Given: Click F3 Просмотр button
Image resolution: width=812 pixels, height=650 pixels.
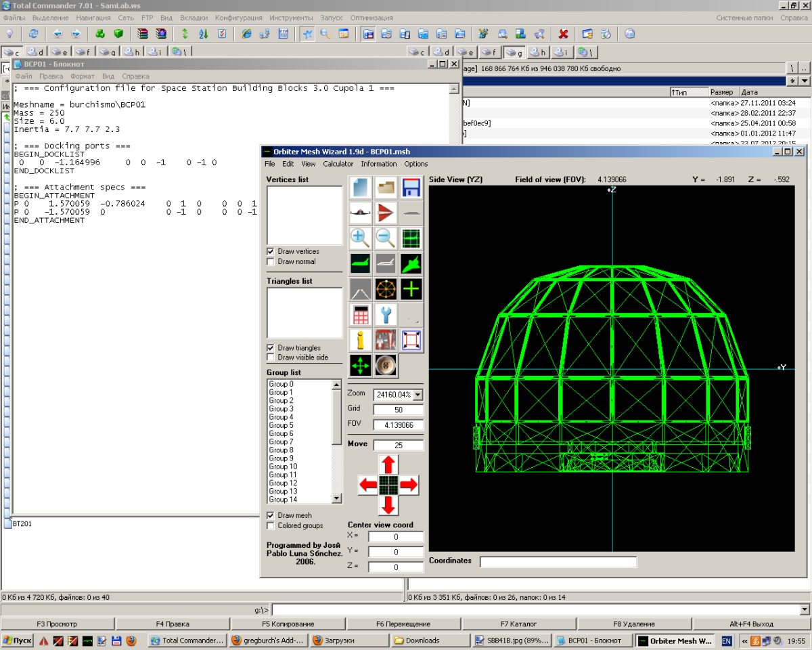Looking at the screenshot, I should pyautogui.click(x=58, y=624).
